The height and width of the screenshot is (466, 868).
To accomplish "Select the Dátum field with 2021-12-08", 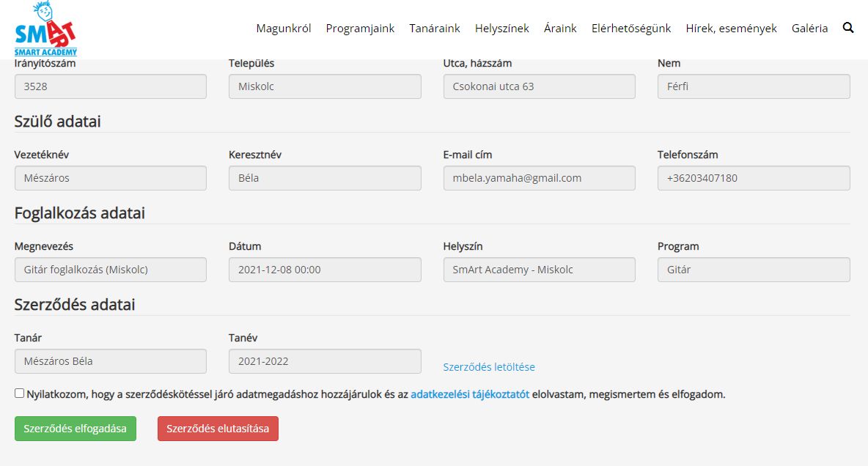I will pyautogui.click(x=325, y=270).
